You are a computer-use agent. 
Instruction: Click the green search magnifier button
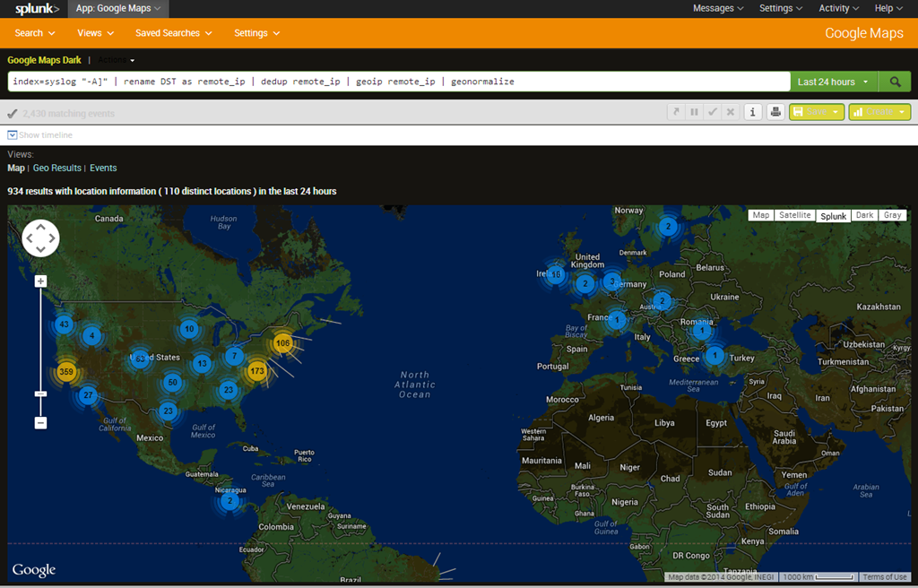(895, 82)
